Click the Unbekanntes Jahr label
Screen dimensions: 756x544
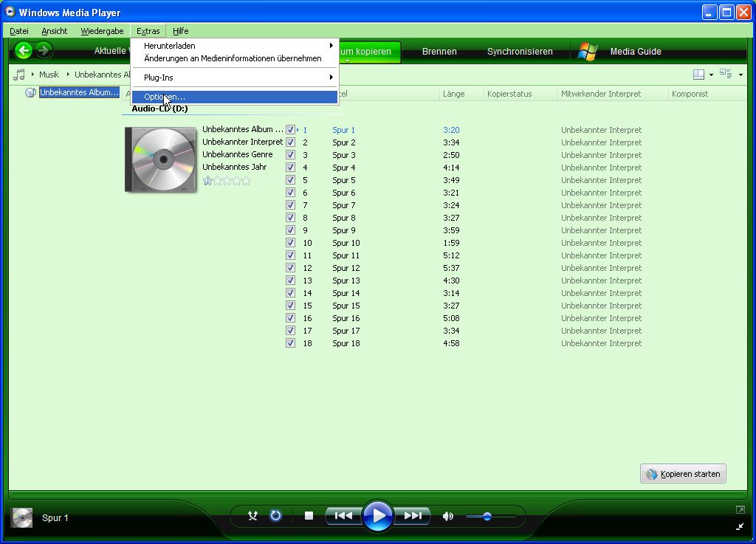(234, 168)
